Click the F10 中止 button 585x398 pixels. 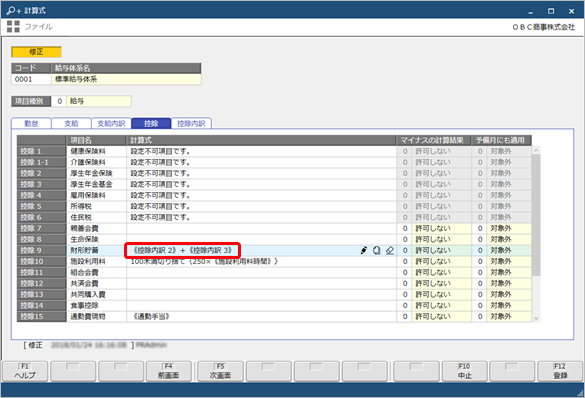[464, 371]
